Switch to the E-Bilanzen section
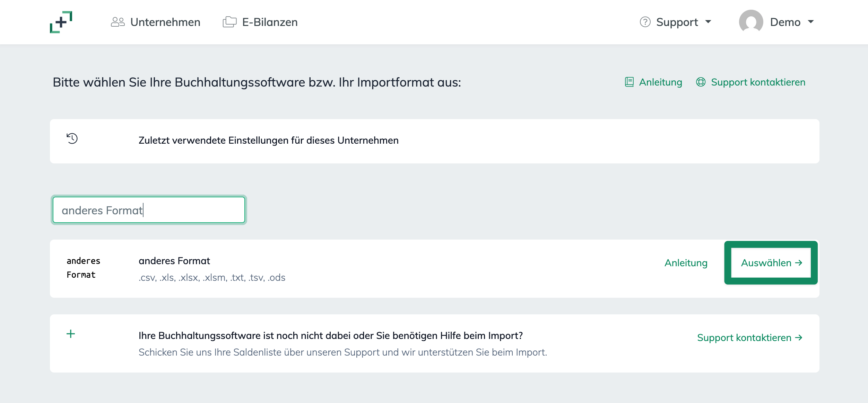This screenshot has height=403, width=868. click(269, 21)
